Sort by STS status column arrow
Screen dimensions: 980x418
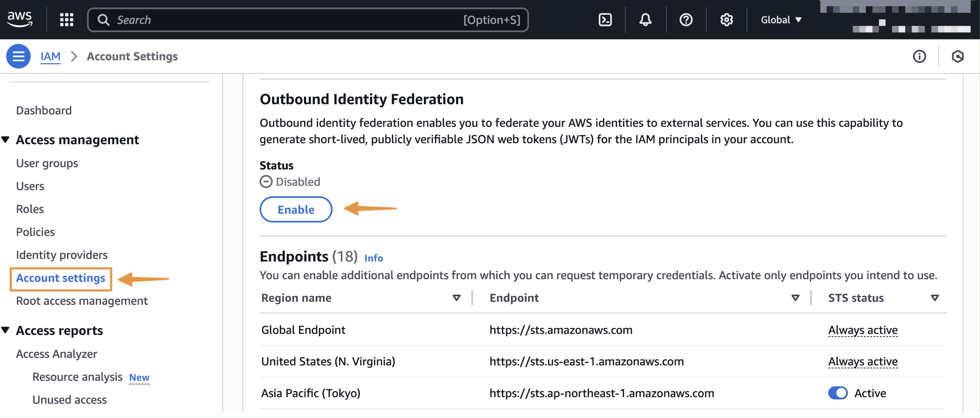tap(935, 298)
